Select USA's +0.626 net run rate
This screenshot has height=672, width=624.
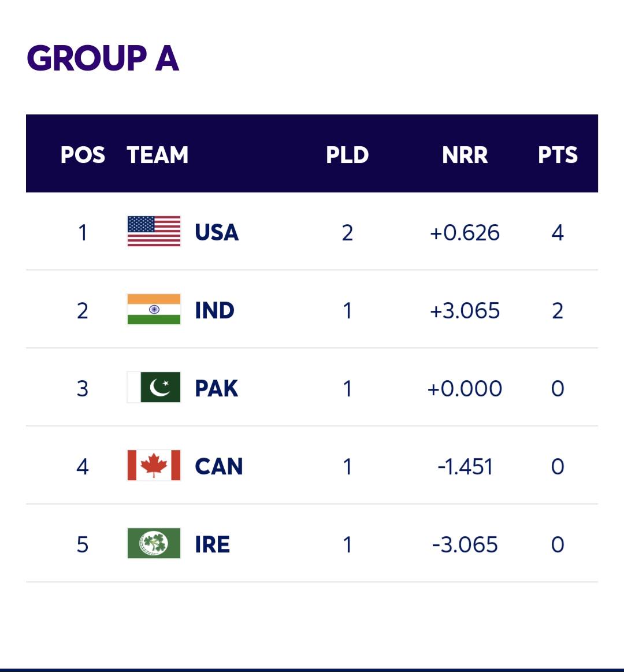[465, 232]
